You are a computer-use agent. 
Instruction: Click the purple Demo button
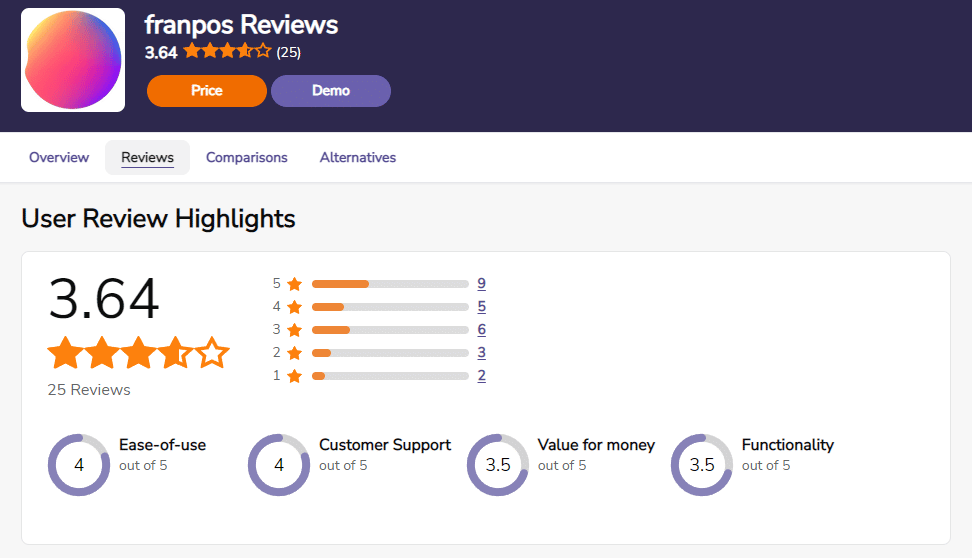[x=330, y=91]
